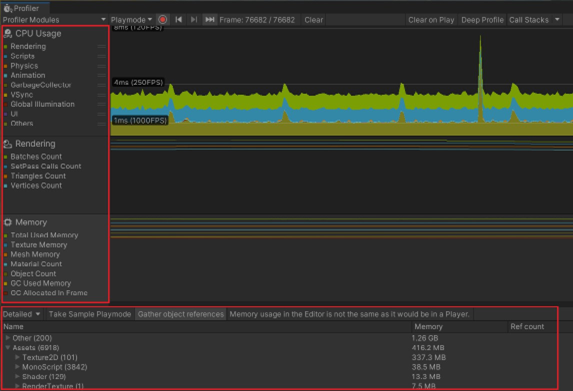Click the 4ms (250FPS) chart label
Image resolution: width=573 pixels, height=391 pixels.
(x=138, y=83)
